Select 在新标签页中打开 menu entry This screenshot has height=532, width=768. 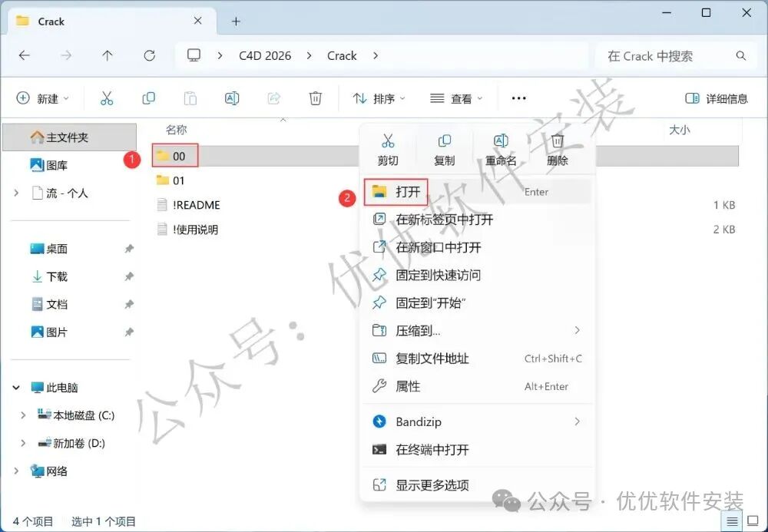(x=478, y=220)
